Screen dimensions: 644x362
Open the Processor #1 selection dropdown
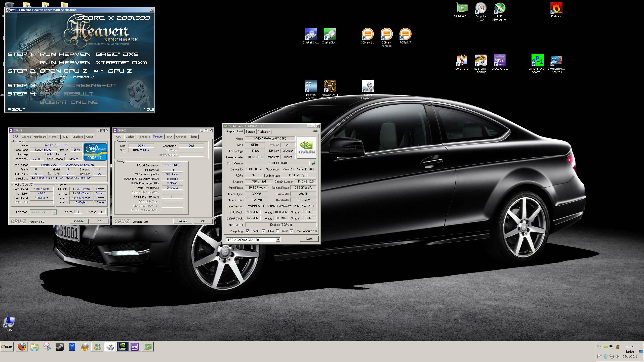pos(43,212)
